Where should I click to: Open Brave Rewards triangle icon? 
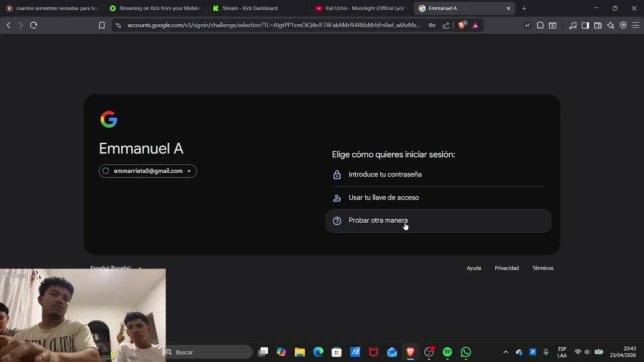(x=475, y=25)
